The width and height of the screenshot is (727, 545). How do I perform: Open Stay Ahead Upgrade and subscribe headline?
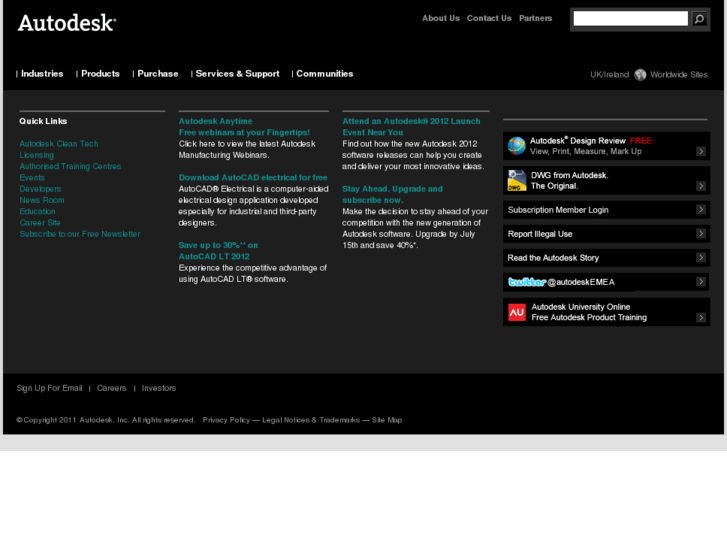point(392,194)
